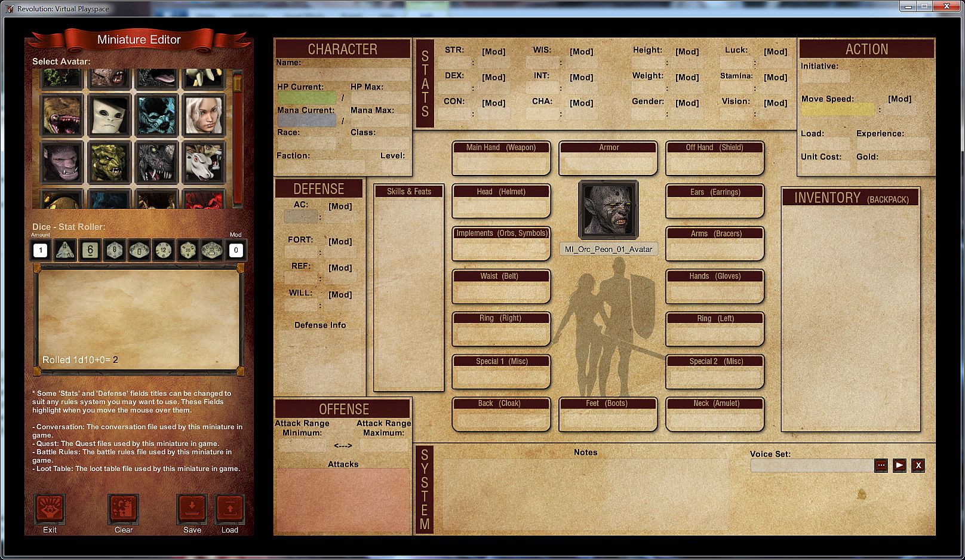Viewport: 965px width, 560px height.
Task: Remove the voice set with X button
Action: point(918,465)
